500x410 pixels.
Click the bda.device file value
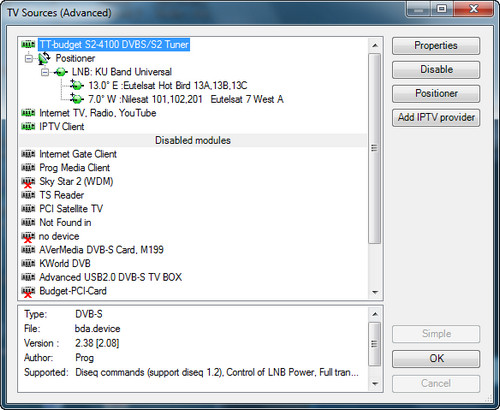click(x=97, y=329)
